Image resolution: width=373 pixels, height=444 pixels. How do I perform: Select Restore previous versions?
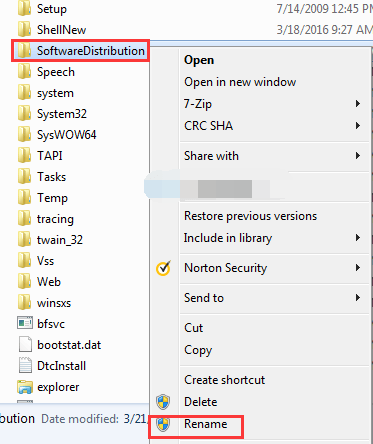coord(250,216)
